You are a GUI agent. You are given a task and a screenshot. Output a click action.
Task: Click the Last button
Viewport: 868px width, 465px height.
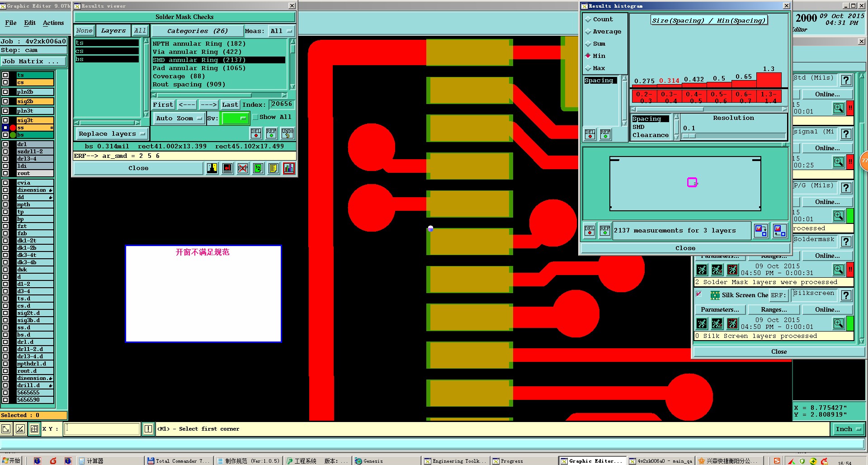[x=230, y=105]
